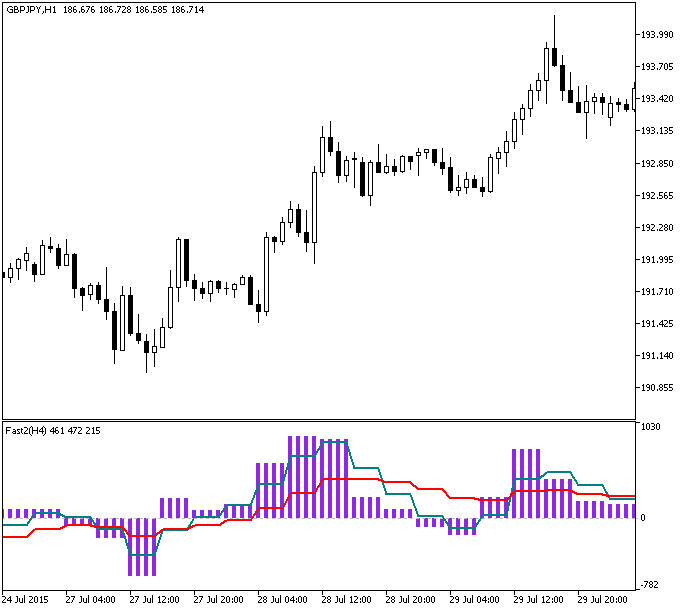This screenshot has width=687, height=610.
Task: Click the 28 Jul 04:00 time marker
Action: [x=282, y=600]
